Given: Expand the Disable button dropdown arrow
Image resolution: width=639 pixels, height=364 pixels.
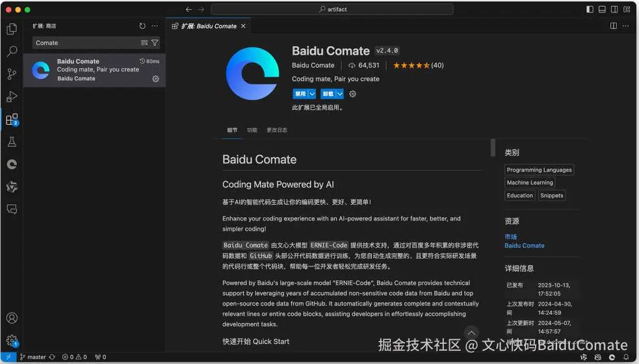Looking at the screenshot, I should (312, 94).
